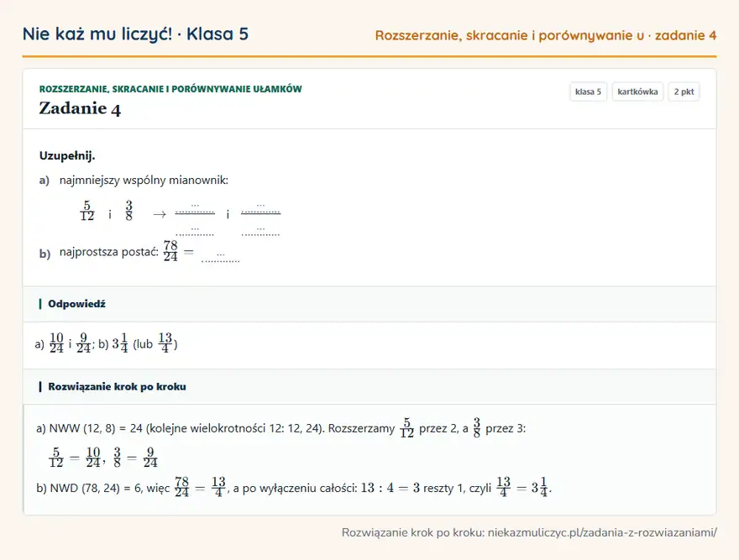
Task: Click 'najmniejszy wspólny mianownik:' in part a)
Action: (144, 180)
